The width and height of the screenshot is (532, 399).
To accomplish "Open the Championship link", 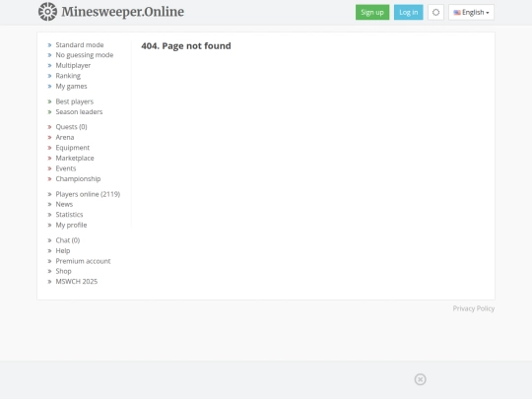I will point(78,178).
